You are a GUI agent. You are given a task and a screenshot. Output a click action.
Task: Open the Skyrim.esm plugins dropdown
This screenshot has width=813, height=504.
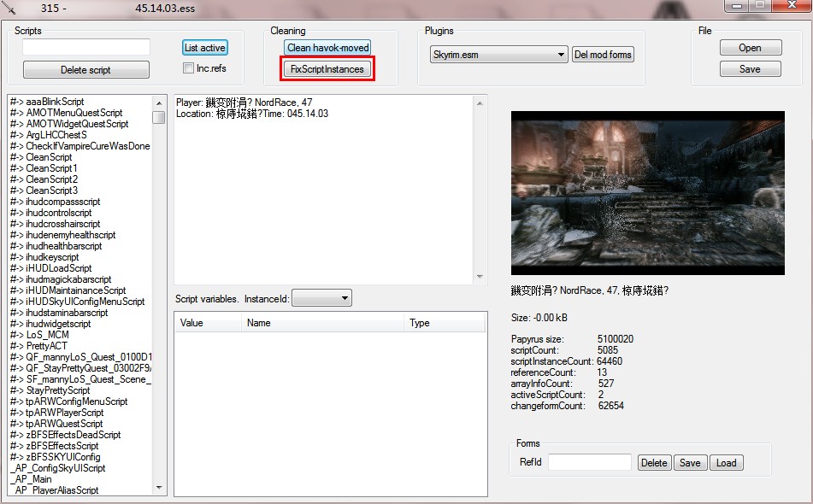[498, 55]
